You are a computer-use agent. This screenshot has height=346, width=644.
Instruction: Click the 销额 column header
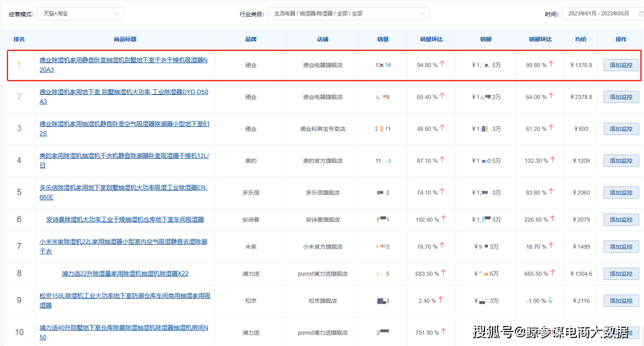[486, 39]
